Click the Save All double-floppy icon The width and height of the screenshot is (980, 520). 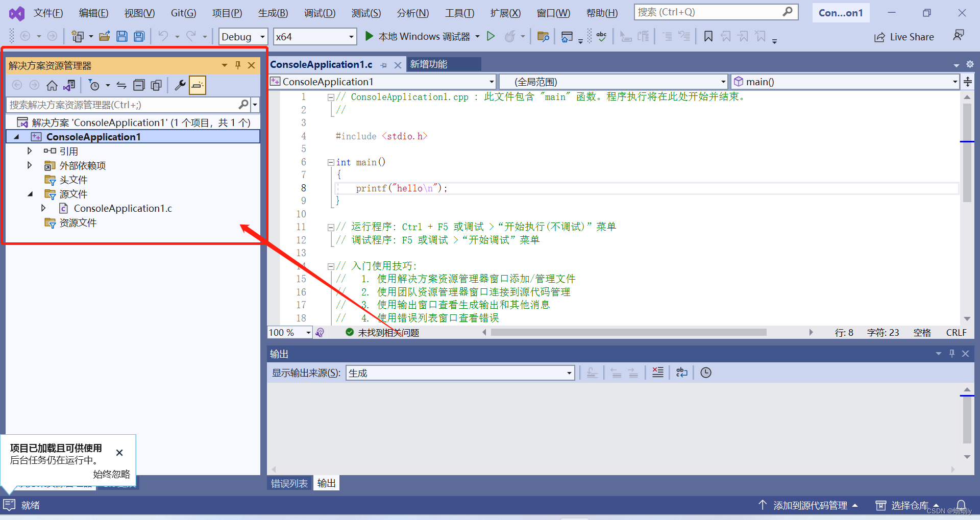[139, 36]
